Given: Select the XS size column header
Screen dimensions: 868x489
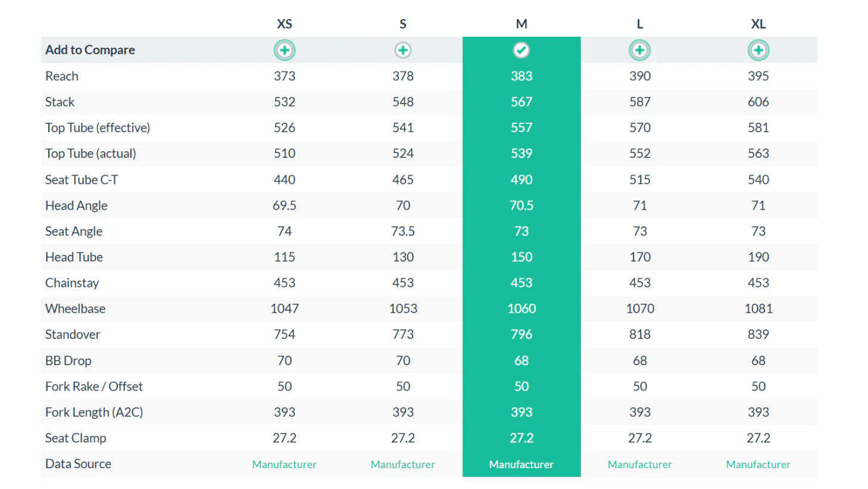Looking at the screenshot, I should pyautogui.click(x=285, y=24).
